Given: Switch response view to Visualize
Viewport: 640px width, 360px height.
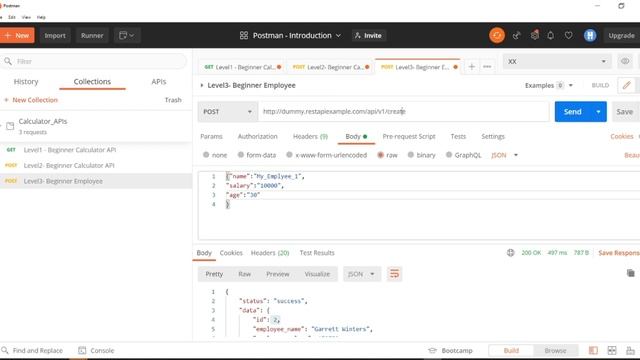Looking at the screenshot, I should 317,274.
